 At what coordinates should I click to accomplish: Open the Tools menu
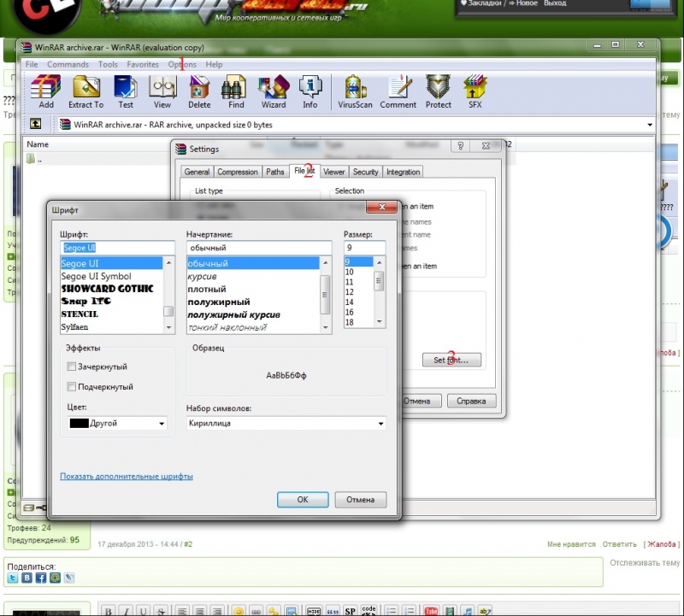point(108,64)
